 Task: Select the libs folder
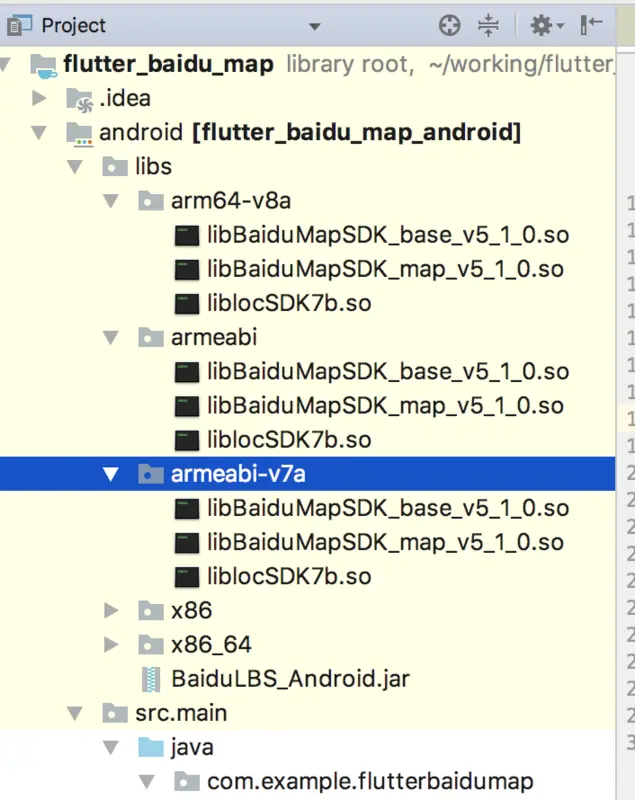(308, 167)
